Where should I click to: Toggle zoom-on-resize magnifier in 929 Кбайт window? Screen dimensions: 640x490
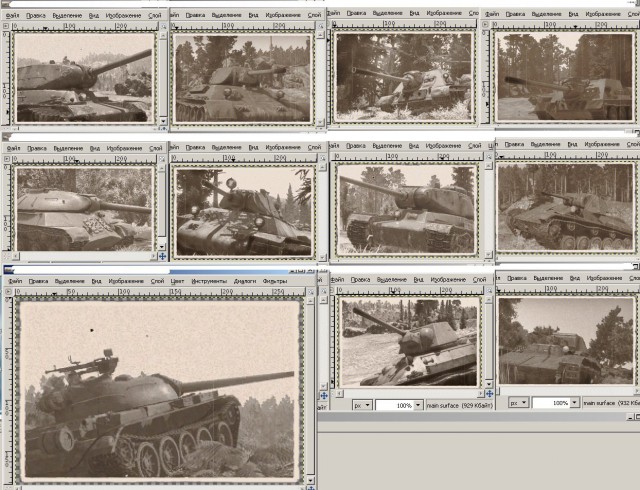pos(489,290)
